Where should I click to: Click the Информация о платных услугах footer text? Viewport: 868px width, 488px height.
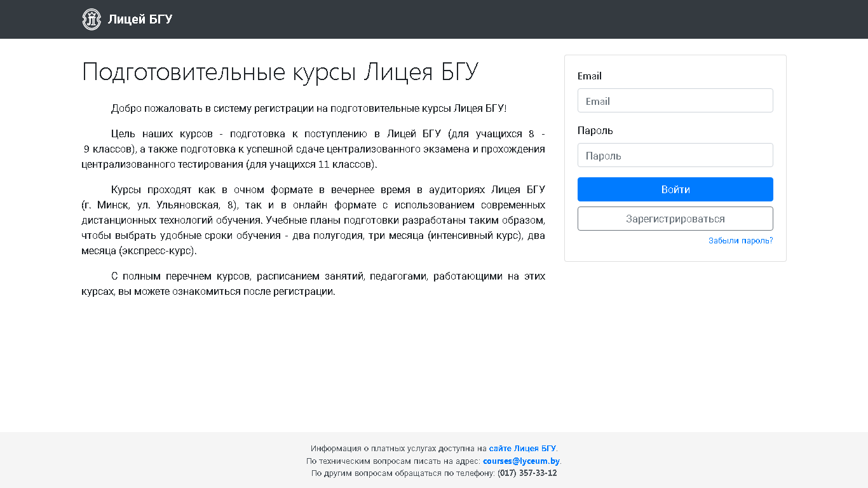[x=398, y=449]
